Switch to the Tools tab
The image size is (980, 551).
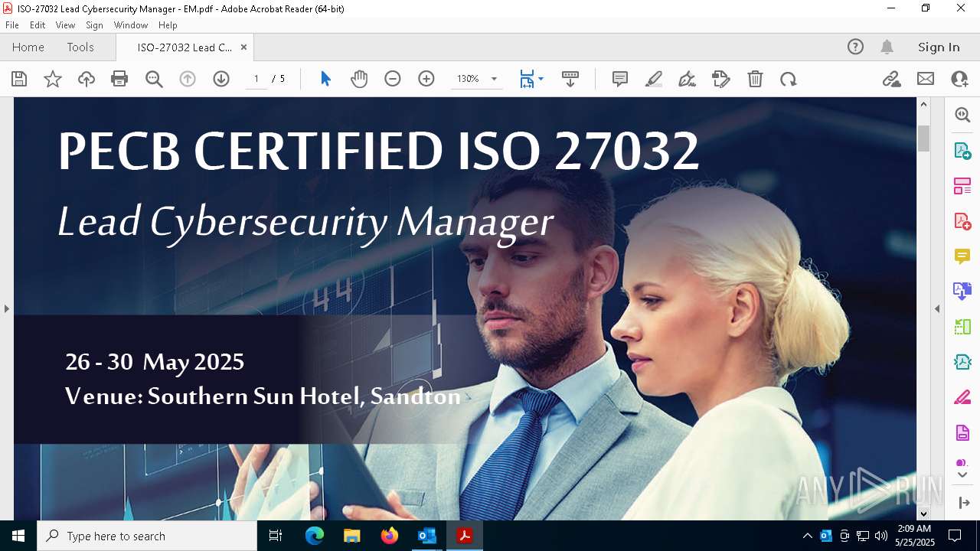coord(80,47)
